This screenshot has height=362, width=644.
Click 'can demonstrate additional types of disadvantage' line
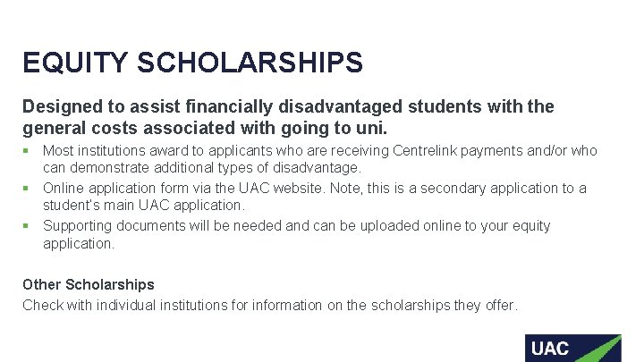pos(202,168)
